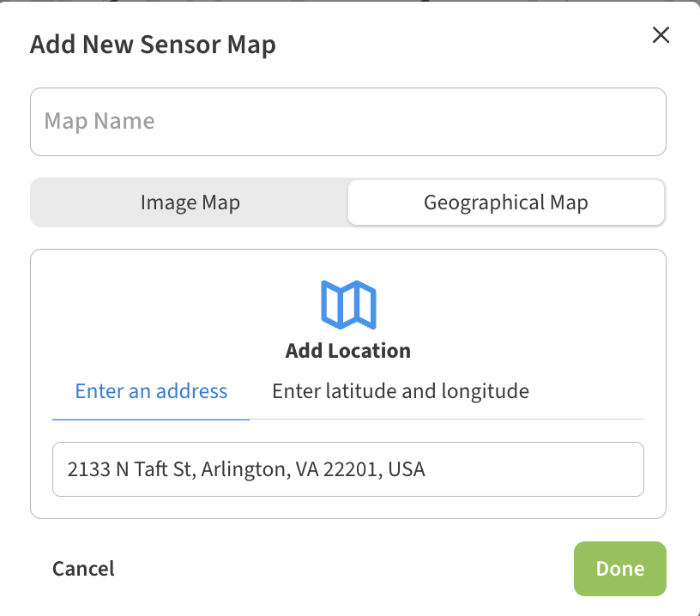Click the street number 2133 in address
The image size is (700, 616).
coord(88,470)
